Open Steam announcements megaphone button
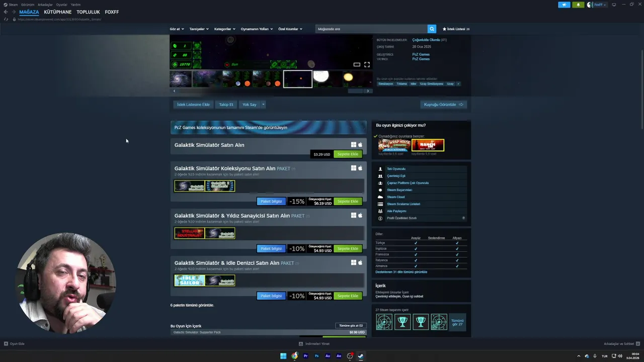 564,5
